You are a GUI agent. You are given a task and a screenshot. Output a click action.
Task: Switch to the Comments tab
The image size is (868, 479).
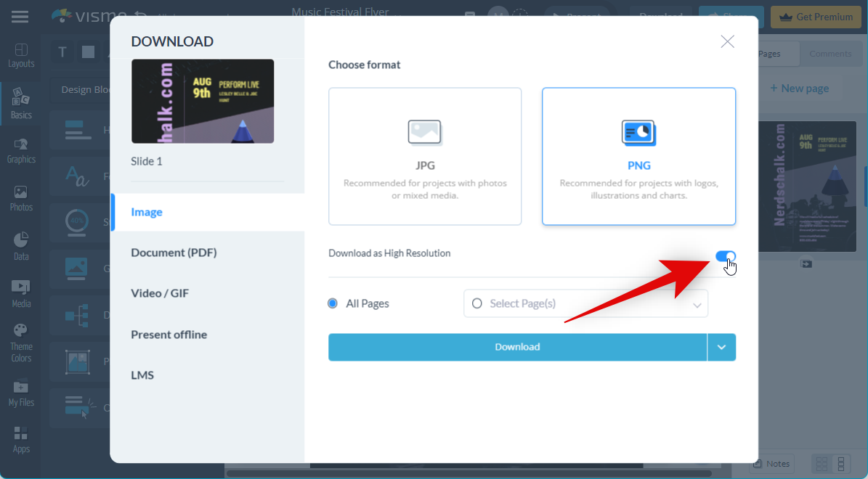tap(830, 54)
